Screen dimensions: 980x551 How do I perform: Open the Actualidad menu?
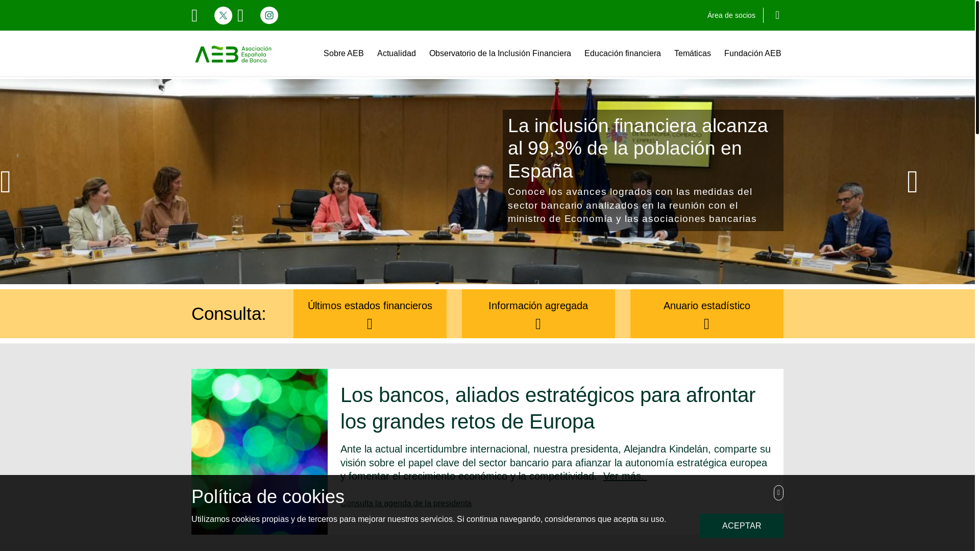[x=397, y=54]
